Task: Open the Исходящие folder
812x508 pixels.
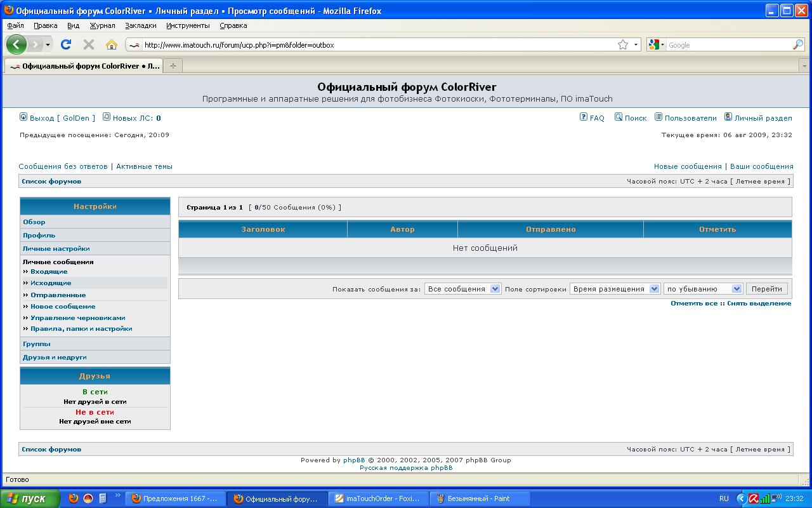Action: [x=51, y=283]
